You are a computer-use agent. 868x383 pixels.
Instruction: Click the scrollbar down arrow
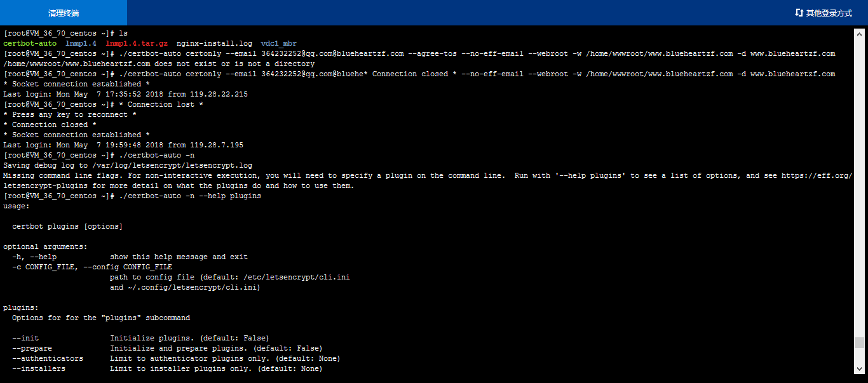[859, 369]
